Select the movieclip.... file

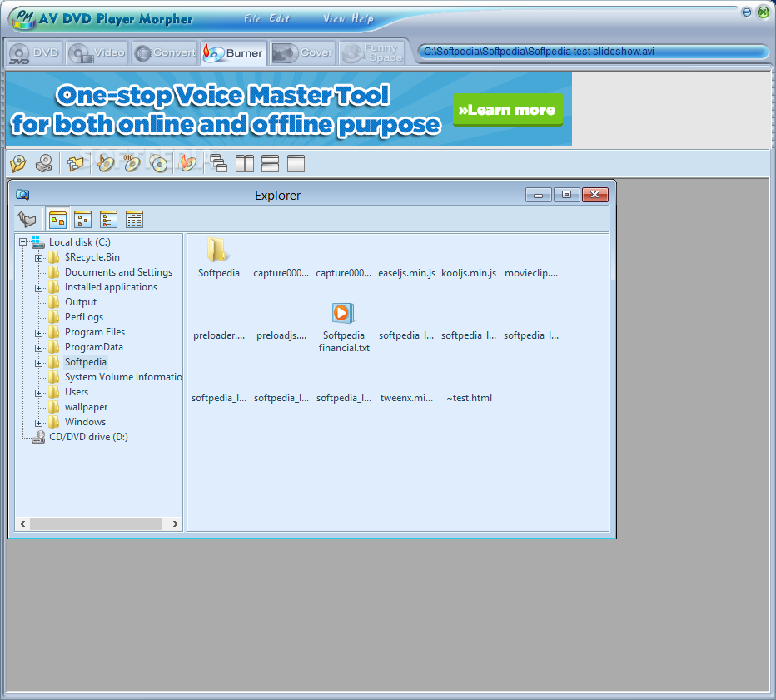(x=531, y=273)
